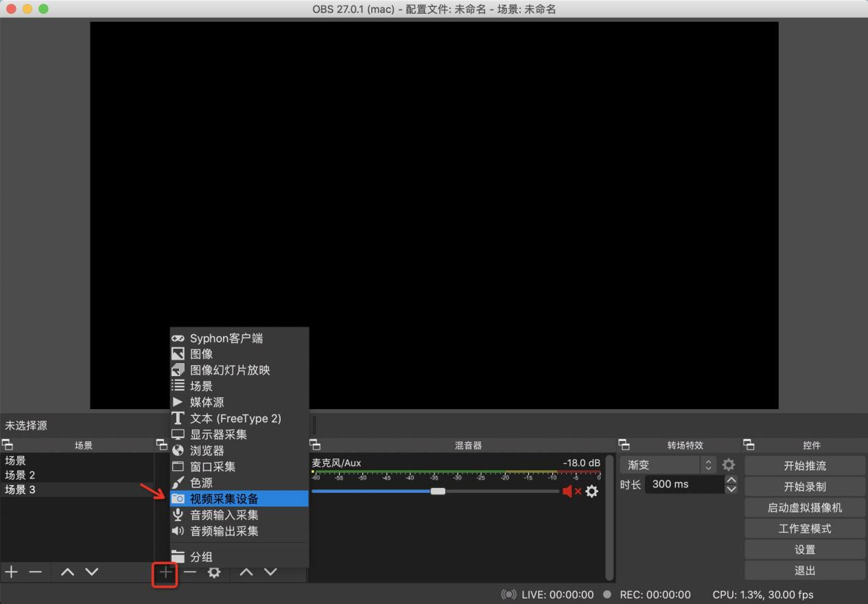Open mixer settings gear for 麦克风/Aux

click(x=591, y=491)
